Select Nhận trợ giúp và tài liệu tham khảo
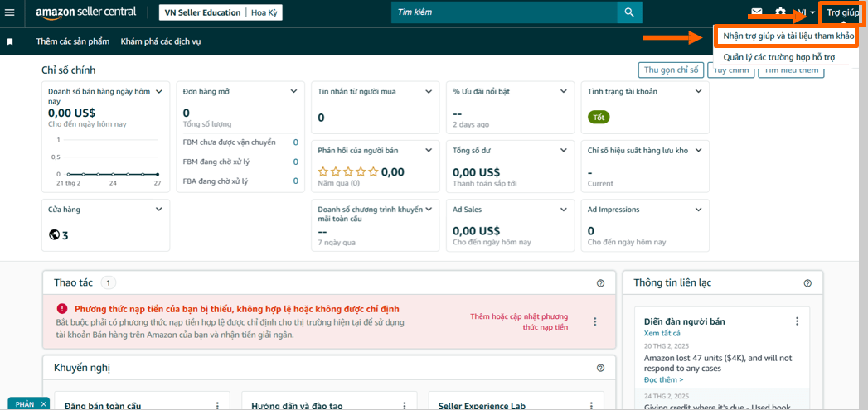The width and height of the screenshot is (868, 410). pos(788,37)
